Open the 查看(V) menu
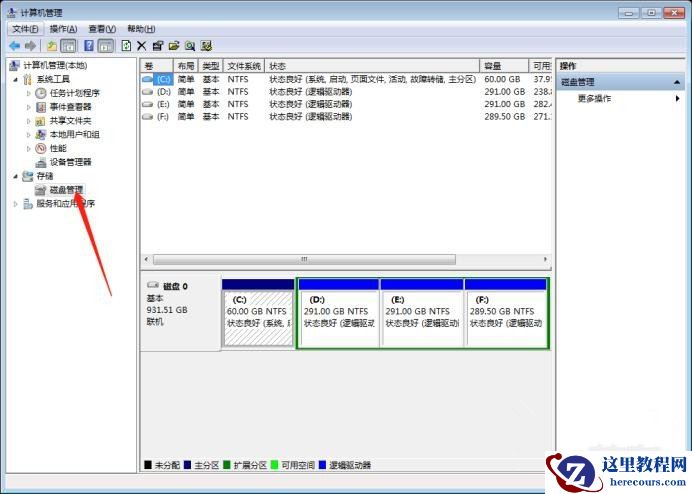 (102, 29)
